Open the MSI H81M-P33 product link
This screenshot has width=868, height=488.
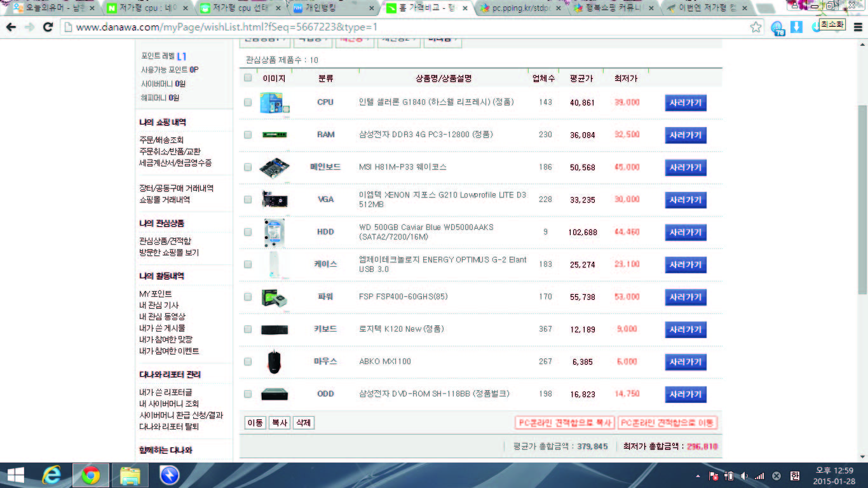402,167
